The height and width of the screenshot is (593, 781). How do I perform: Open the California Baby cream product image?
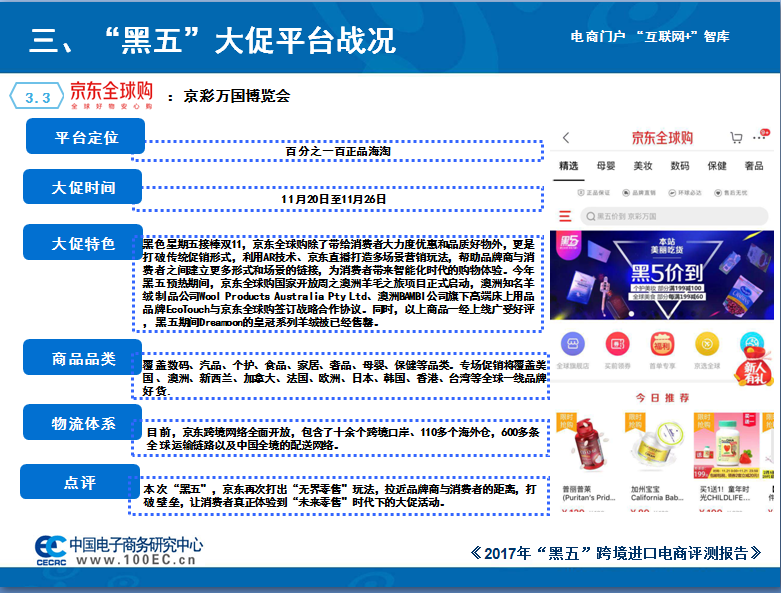pyautogui.click(x=656, y=445)
